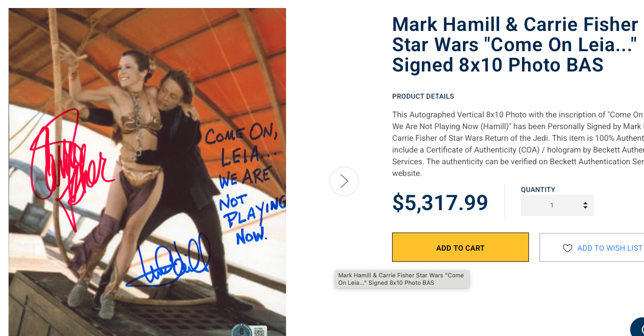Click the product title heading
Screen dimensions: 644x336
515,45
